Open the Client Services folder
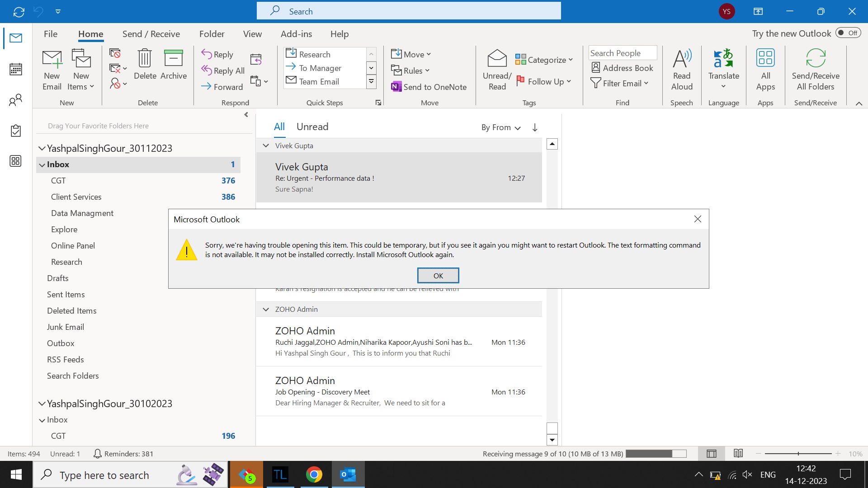 [138, 197]
